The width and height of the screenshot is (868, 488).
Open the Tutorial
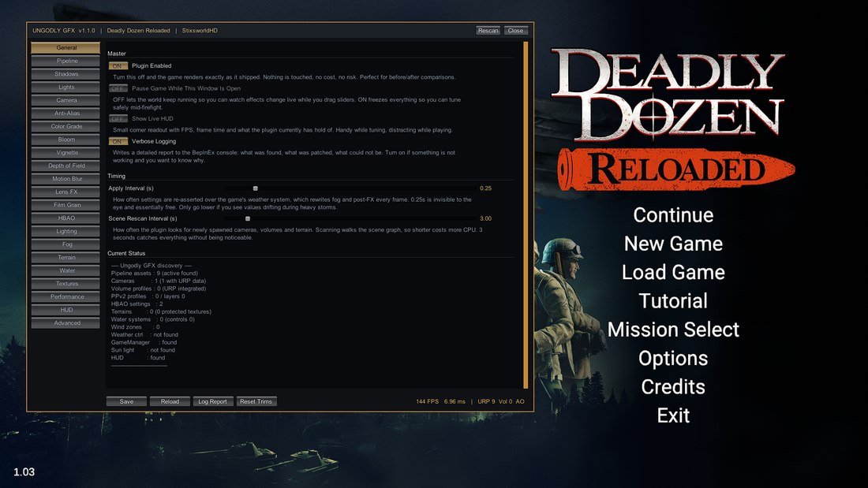673,301
